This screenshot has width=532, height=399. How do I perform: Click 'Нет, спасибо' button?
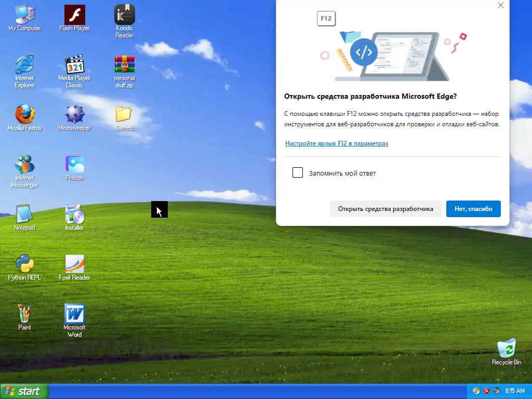click(x=473, y=209)
